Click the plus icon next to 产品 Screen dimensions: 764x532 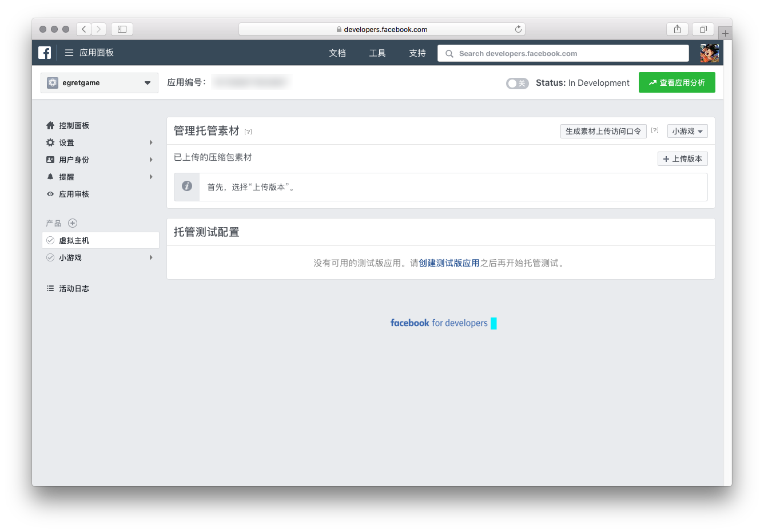(x=73, y=223)
